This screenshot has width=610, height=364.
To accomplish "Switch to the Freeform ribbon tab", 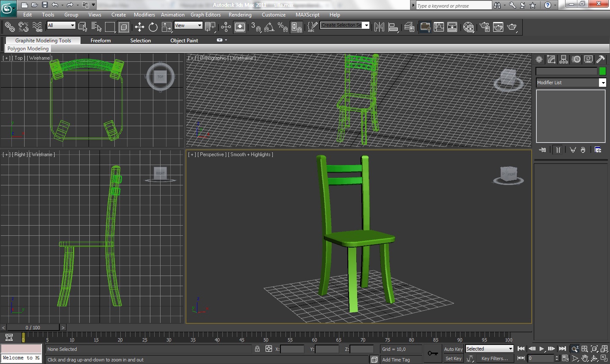I will coord(100,41).
